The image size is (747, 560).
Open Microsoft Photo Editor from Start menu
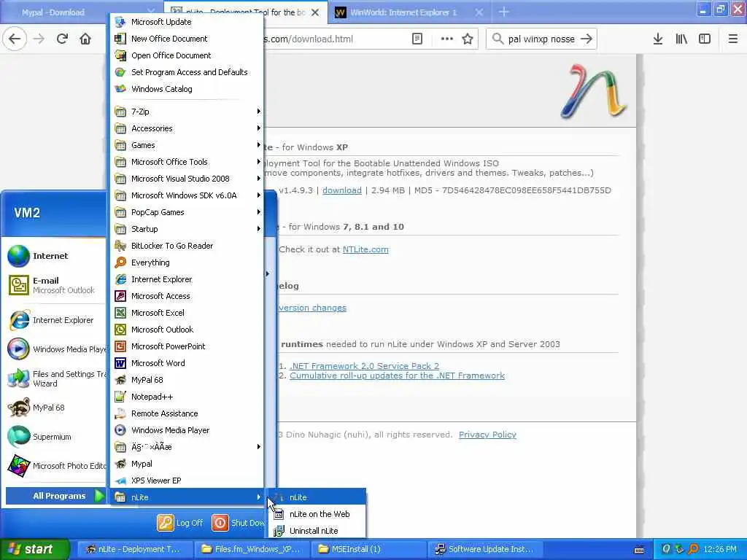(55, 466)
